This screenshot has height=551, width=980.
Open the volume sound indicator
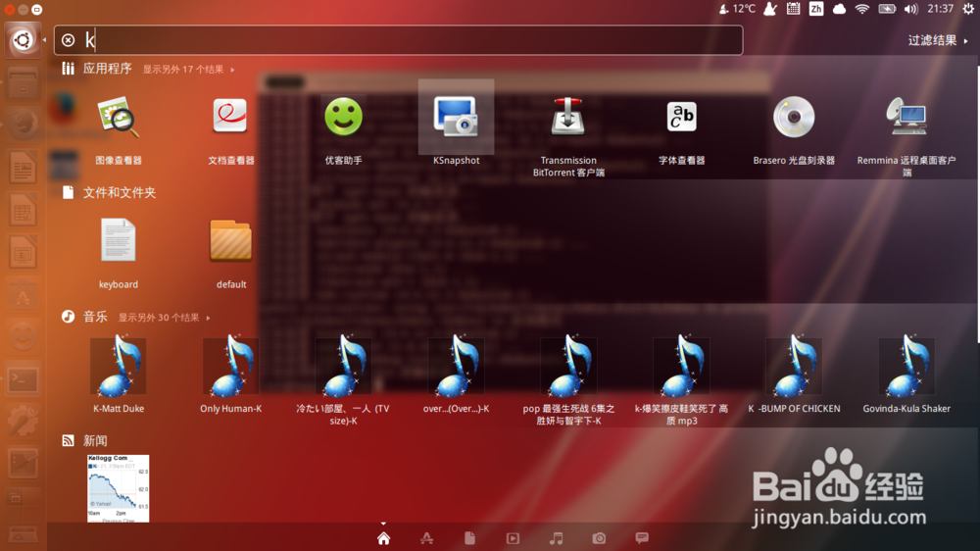(910, 9)
